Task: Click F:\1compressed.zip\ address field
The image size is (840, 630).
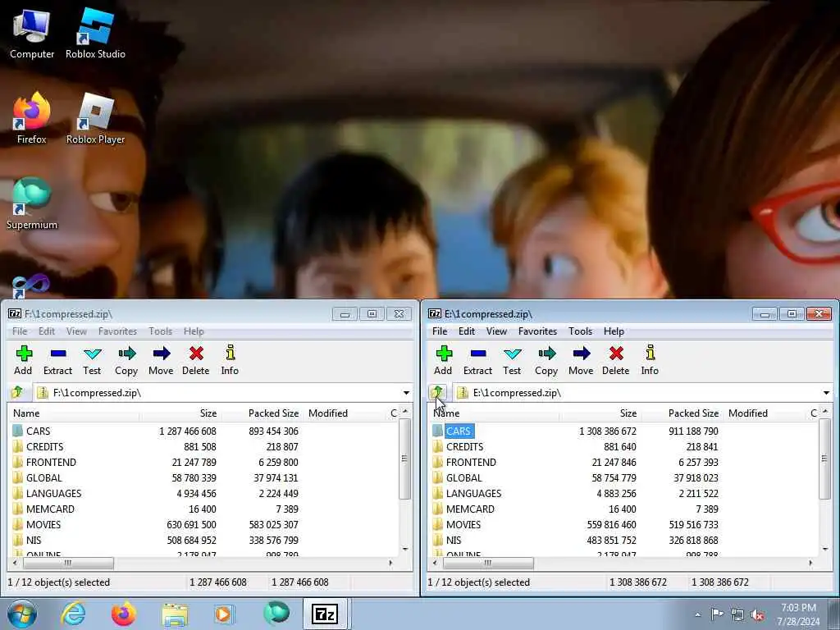Action: pos(223,393)
